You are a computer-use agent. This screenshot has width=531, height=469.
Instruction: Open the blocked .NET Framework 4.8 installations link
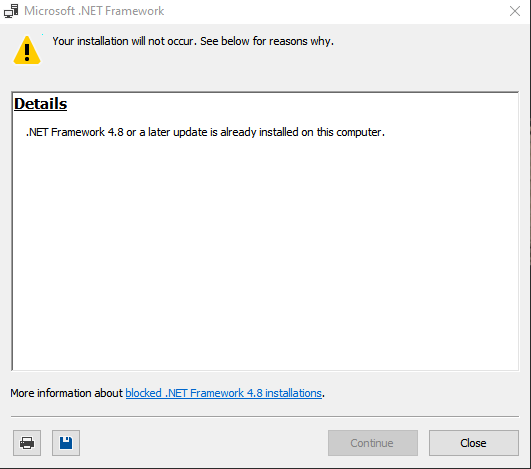(224, 393)
